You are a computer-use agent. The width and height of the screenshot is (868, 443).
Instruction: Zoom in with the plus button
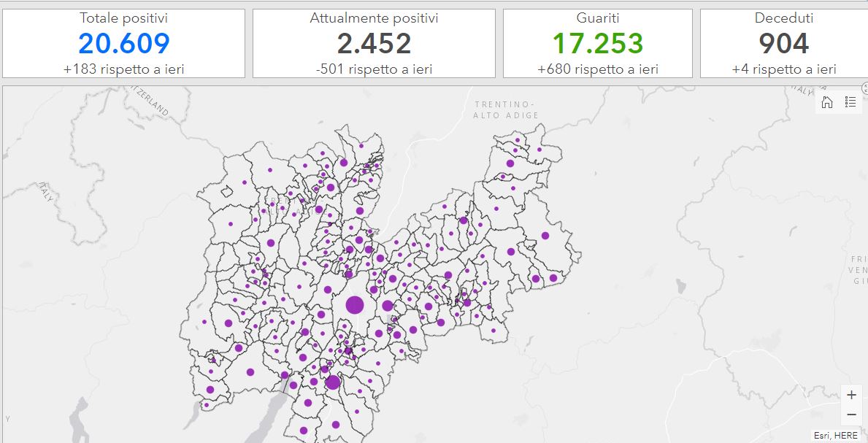click(851, 396)
